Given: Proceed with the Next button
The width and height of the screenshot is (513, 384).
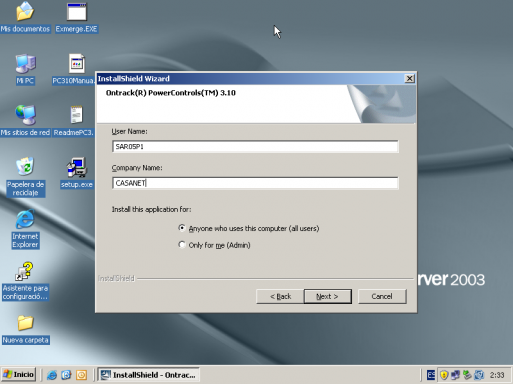Looking at the screenshot, I should (x=328, y=296).
